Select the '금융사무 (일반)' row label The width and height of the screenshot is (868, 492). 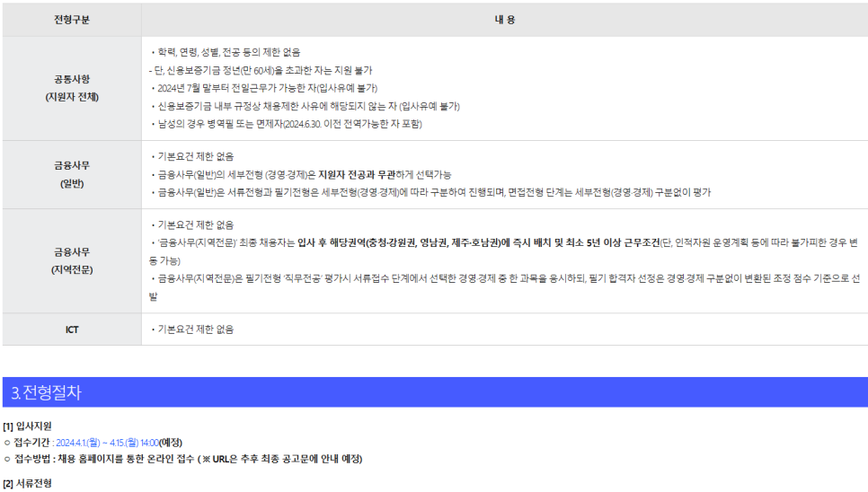pyautogui.click(x=72, y=174)
